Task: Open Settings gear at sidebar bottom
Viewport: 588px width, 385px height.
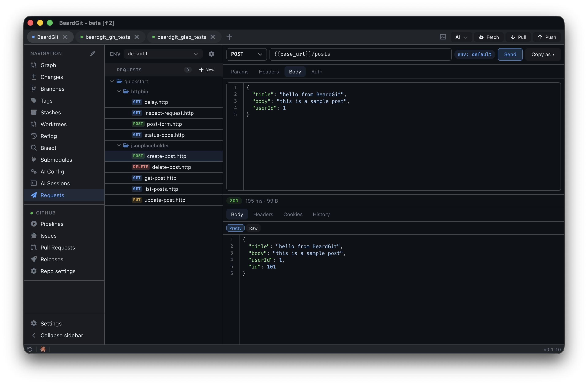Action: [34, 324]
